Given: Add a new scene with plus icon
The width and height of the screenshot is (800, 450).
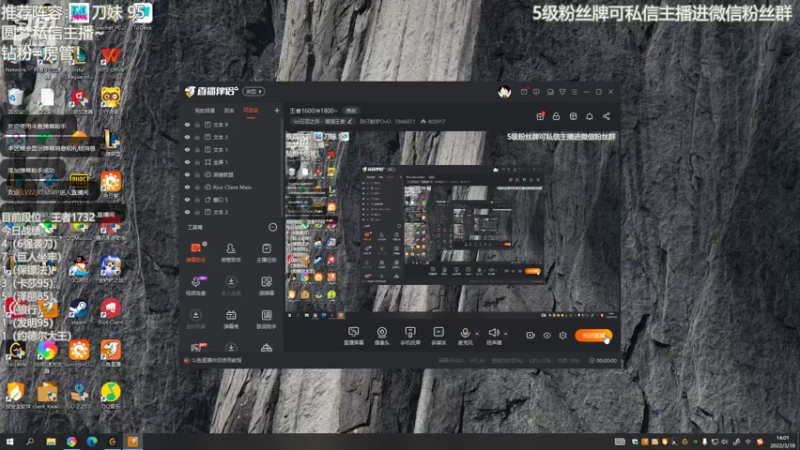Looking at the screenshot, I should (x=277, y=110).
